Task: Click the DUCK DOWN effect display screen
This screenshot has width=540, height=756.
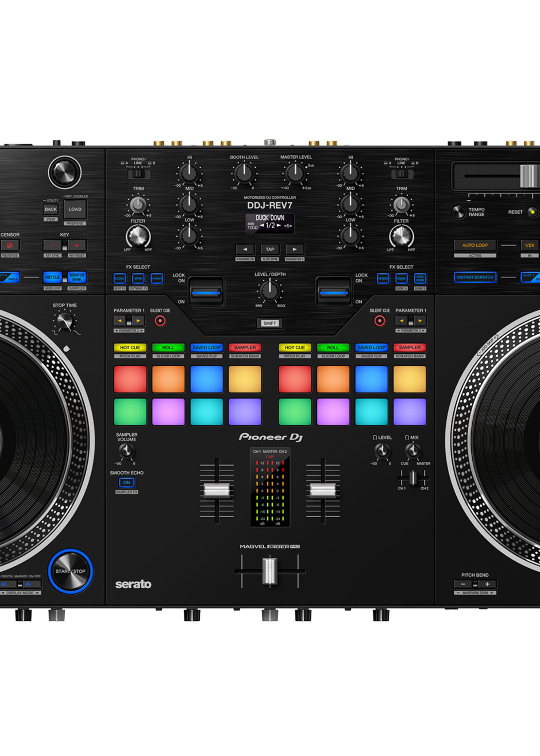Action: point(270,224)
